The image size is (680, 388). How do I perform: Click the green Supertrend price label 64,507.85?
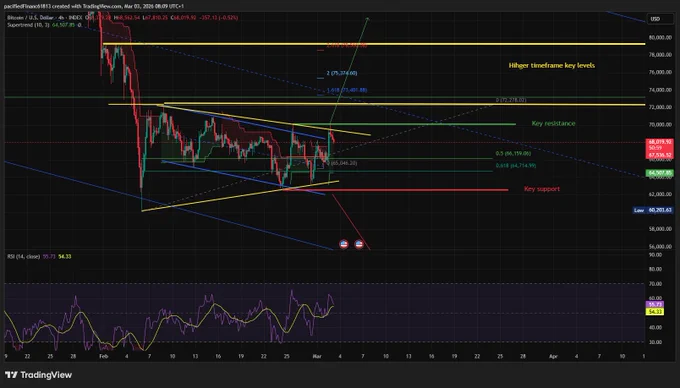point(660,173)
